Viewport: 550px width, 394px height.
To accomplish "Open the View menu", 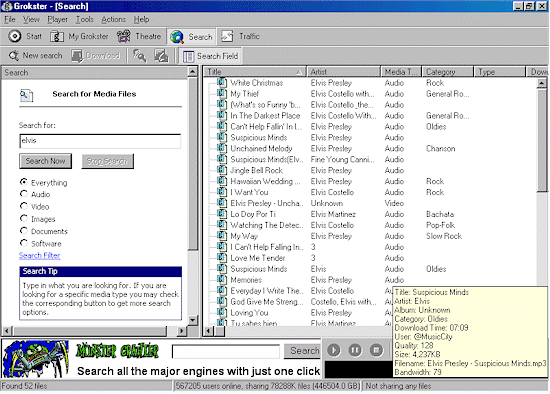I will 31,20.
